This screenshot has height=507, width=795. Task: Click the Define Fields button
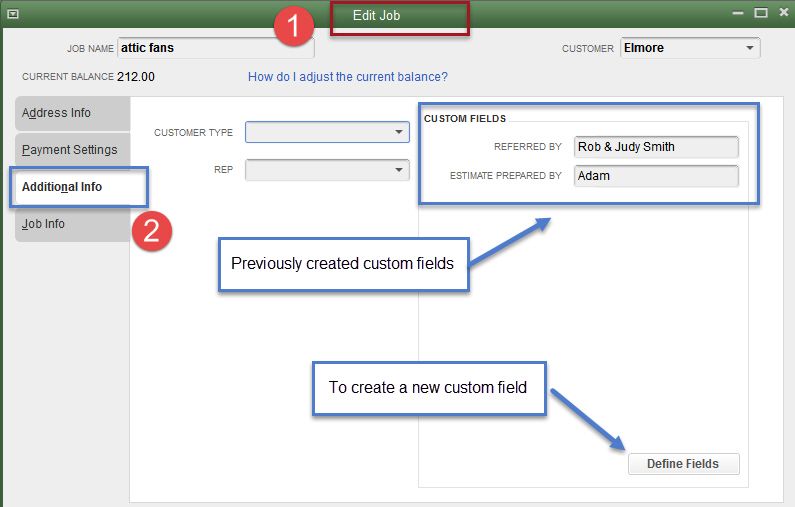coord(683,464)
